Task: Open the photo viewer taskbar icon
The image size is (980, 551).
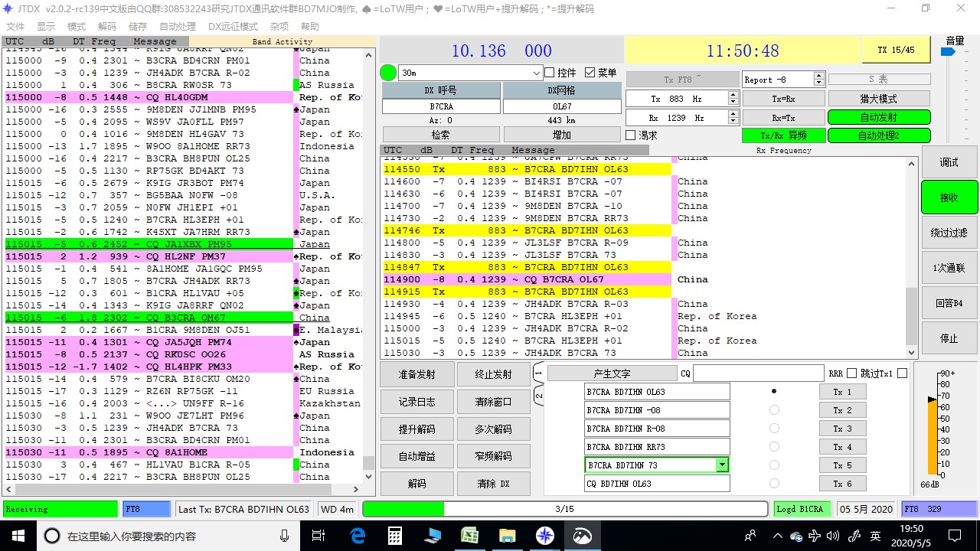Action: (583, 536)
